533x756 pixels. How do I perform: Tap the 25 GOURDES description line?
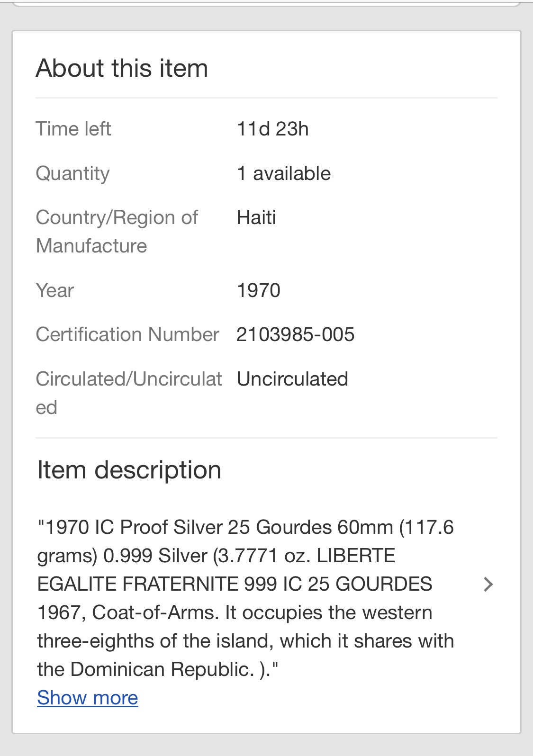pyautogui.click(x=235, y=584)
